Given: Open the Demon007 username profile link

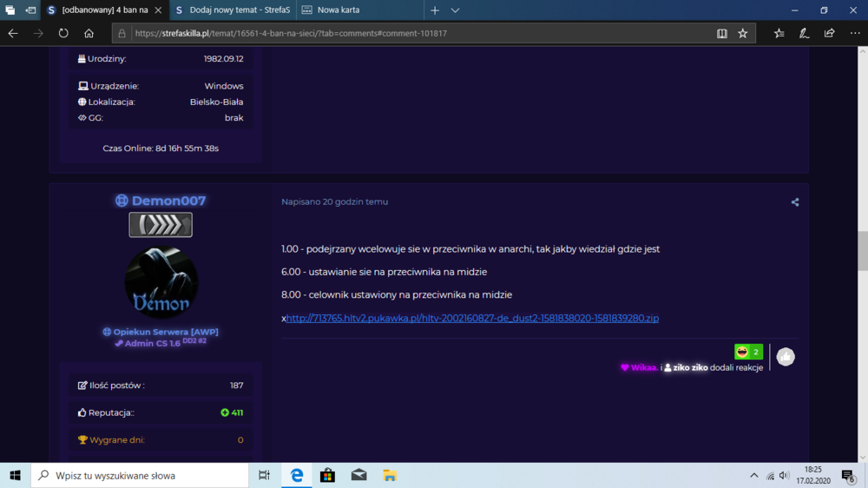Looking at the screenshot, I should 168,201.
